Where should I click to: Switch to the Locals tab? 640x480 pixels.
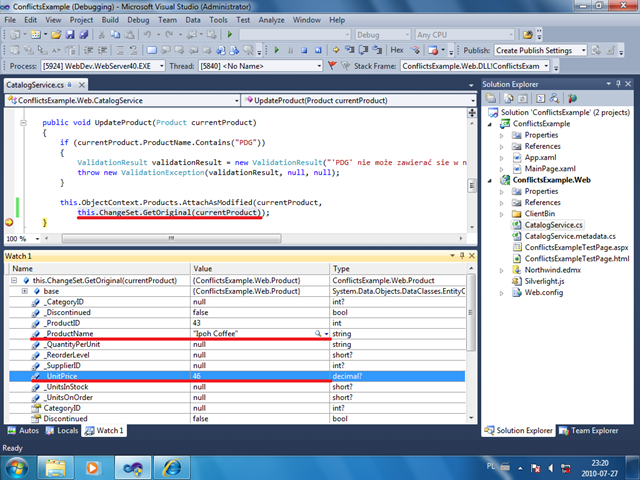pos(62,431)
